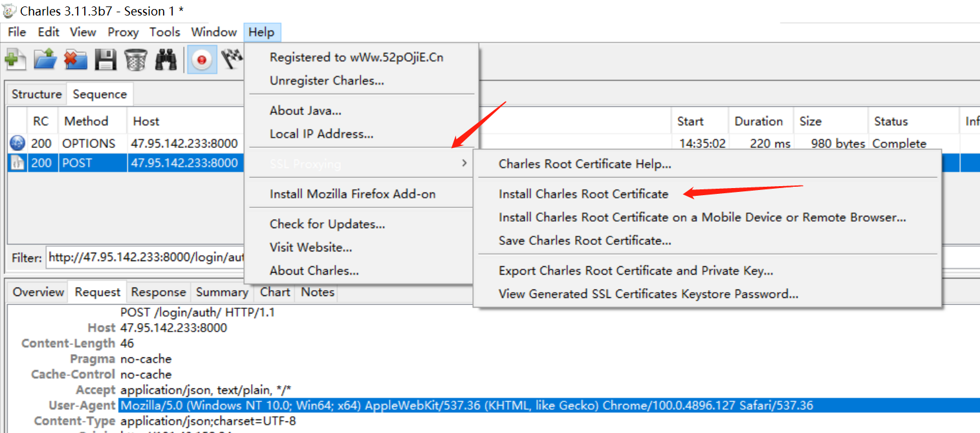The image size is (980, 433).
Task: Click the Complete status cell
Action: [x=899, y=143]
